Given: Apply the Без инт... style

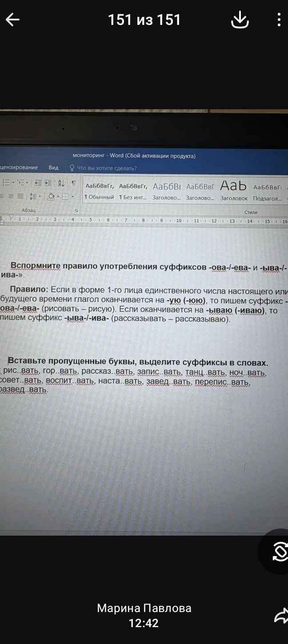Looking at the screenshot, I should tap(133, 192).
